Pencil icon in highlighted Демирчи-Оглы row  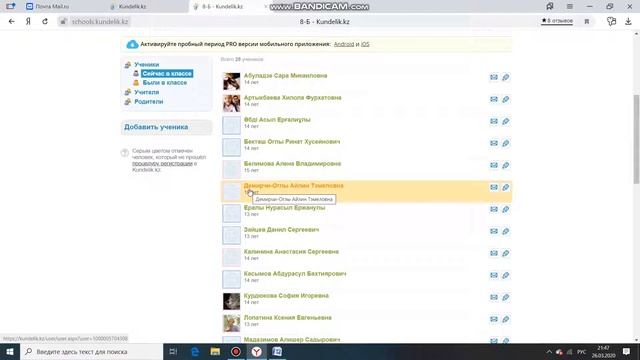[x=505, y=187]
